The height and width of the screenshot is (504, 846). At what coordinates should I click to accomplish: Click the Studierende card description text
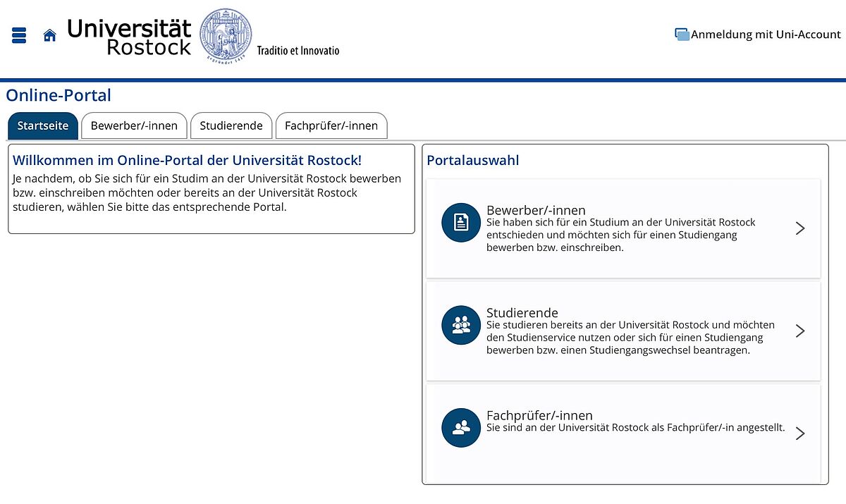(630, 338)
